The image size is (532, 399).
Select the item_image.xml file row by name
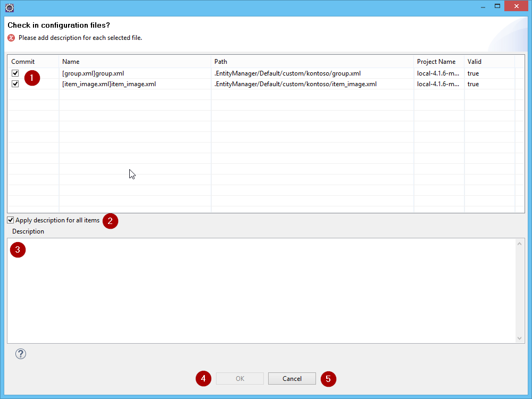[x=109, y=84]
